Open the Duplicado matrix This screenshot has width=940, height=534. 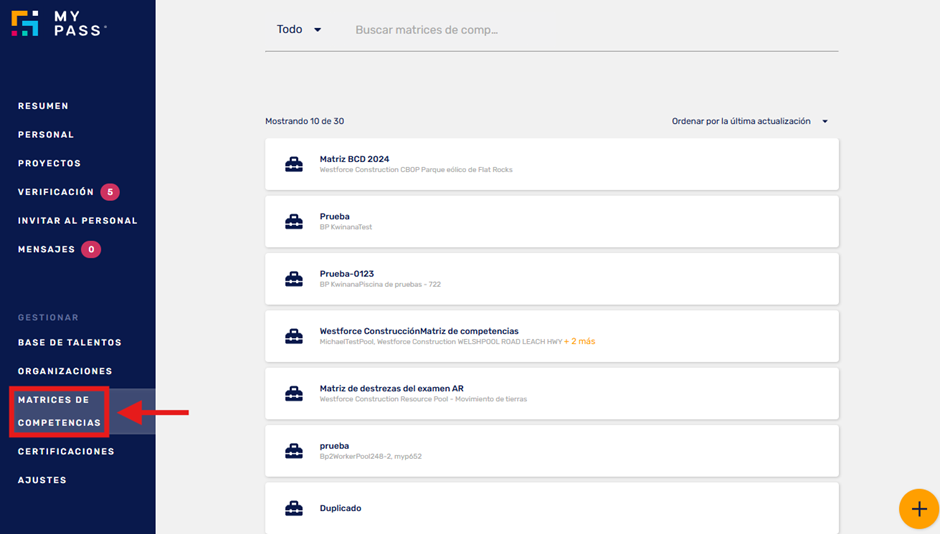pyautogui.click(x=552, y=508)
